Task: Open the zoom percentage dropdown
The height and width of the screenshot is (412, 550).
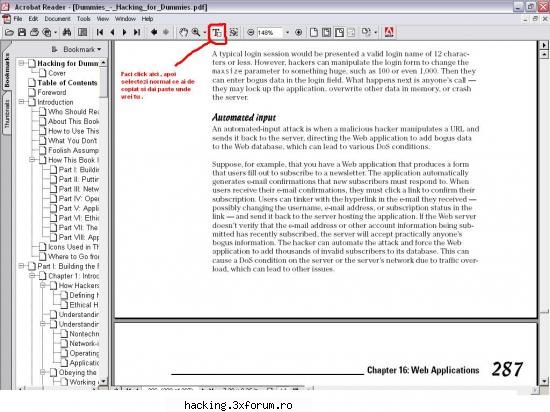Action: click(x=287, y=33)
